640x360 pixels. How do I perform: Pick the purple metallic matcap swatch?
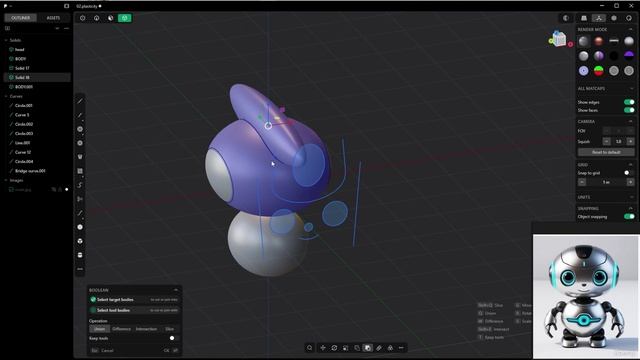(599, 56)
